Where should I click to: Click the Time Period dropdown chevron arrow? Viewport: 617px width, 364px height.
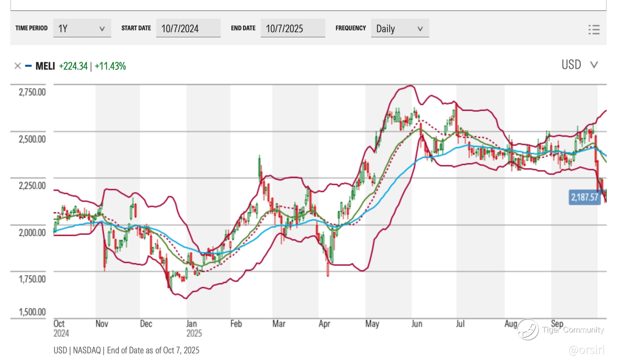pos(102,29)
